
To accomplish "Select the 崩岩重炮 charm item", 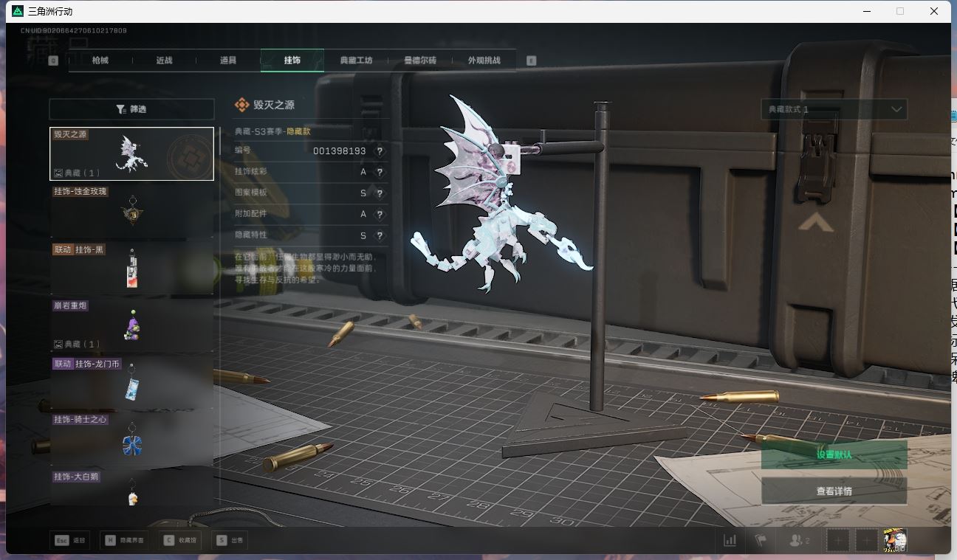I will point(131,325).
